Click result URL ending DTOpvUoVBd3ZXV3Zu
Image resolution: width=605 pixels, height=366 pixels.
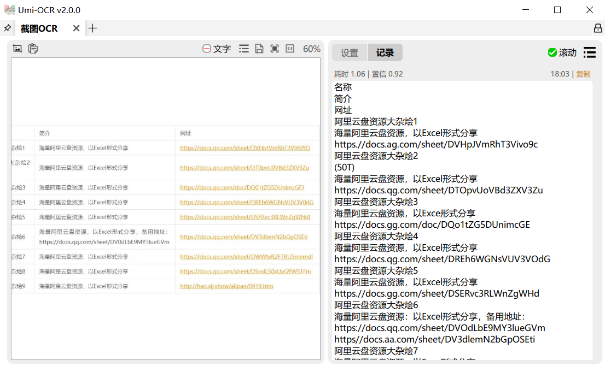(439, 190)
